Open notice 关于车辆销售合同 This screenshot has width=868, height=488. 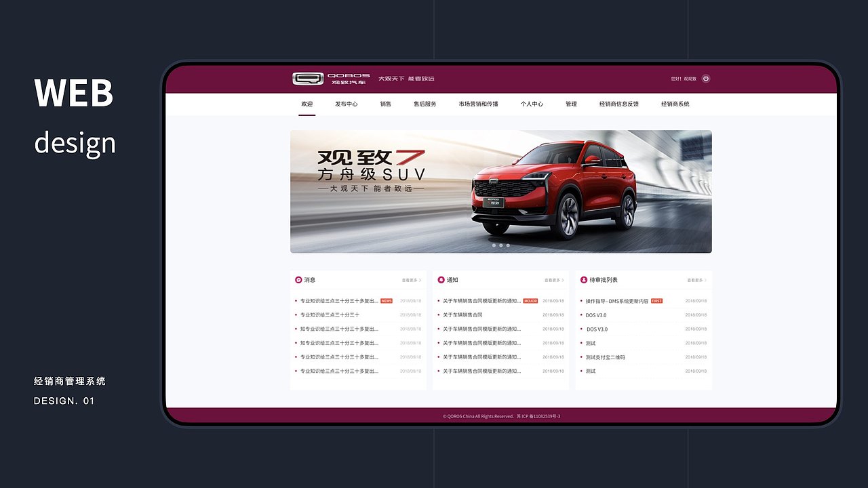click(462, 315)
